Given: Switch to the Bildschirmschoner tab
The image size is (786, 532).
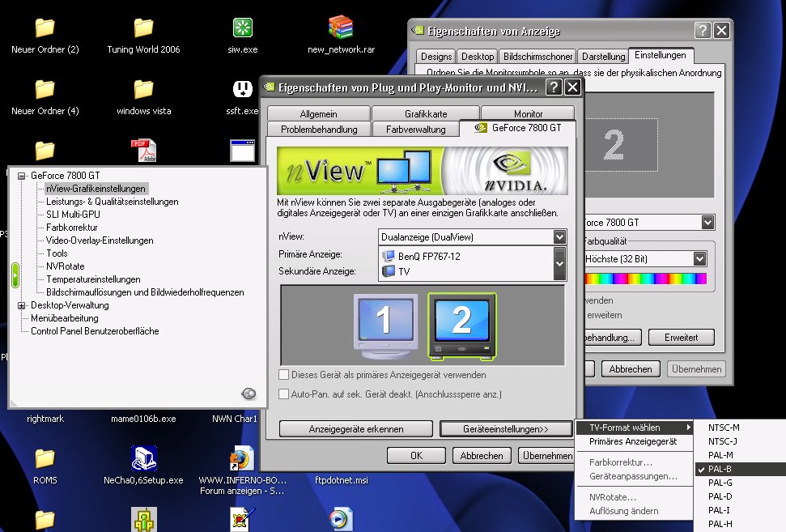Looking at the screenshot, I should tap(537, 57).
